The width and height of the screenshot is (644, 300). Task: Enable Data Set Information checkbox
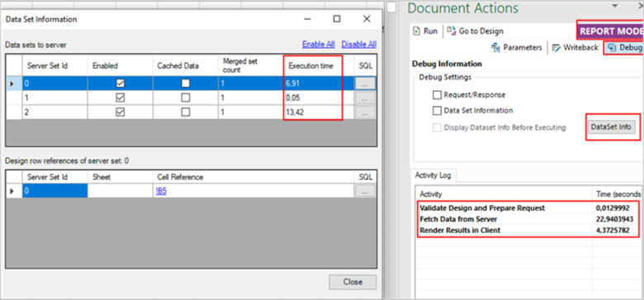tap(437, 111)
